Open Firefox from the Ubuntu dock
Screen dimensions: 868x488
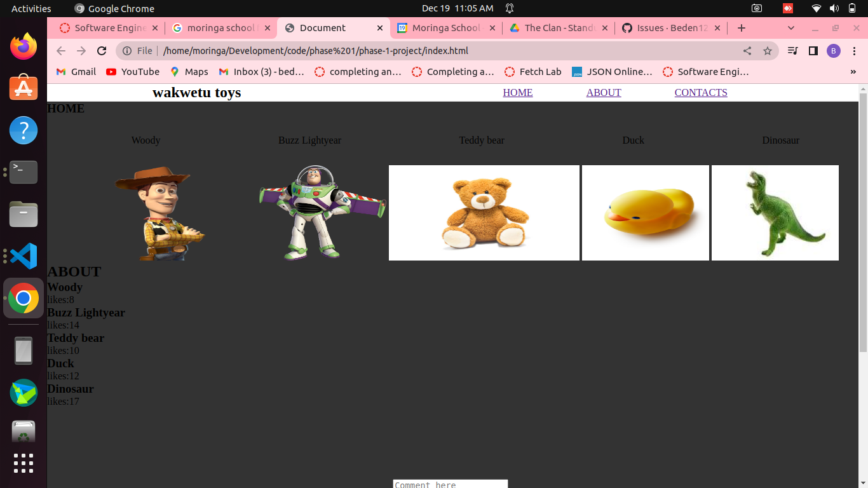pyautogui.click(x=24, y=47)
